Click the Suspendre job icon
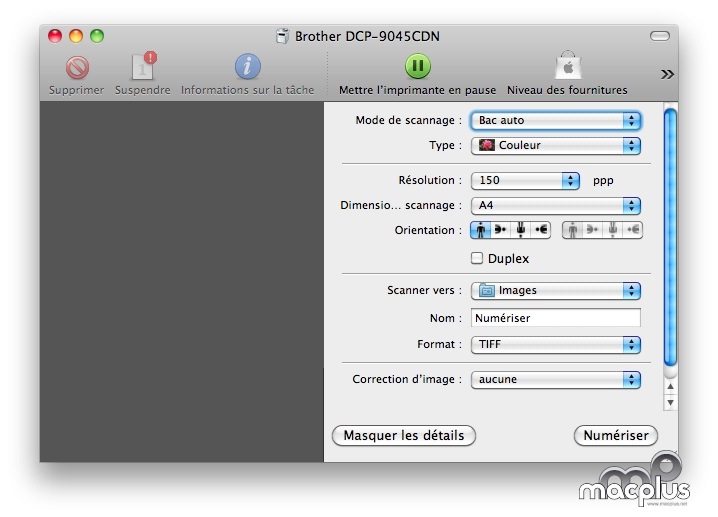Image resolution: width=718 pixels, height=517 pixels. (143, 66)
